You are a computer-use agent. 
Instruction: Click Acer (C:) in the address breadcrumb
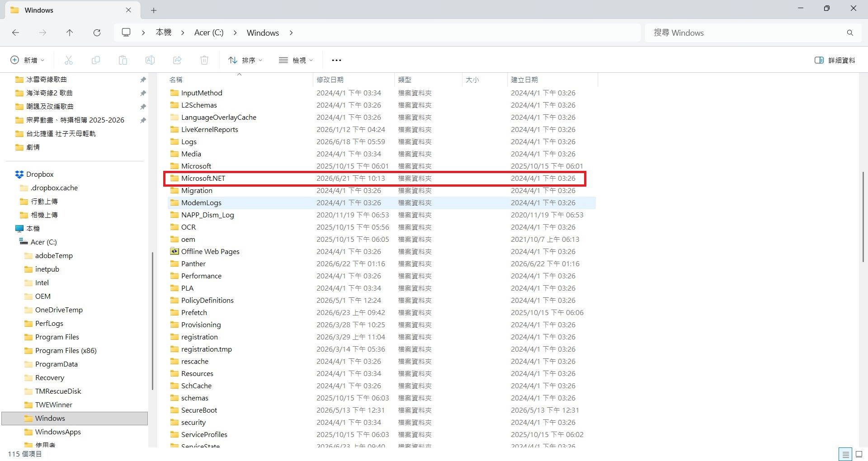coord(209,33)
